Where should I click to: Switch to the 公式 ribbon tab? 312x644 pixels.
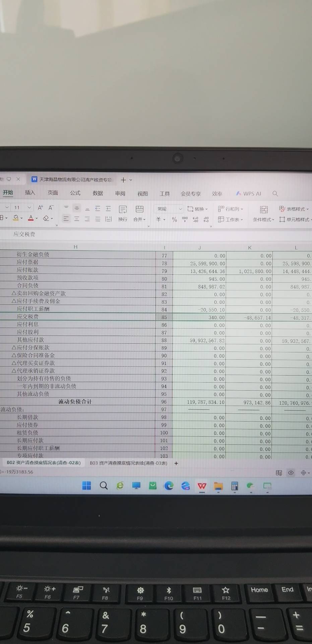(75, 193)
